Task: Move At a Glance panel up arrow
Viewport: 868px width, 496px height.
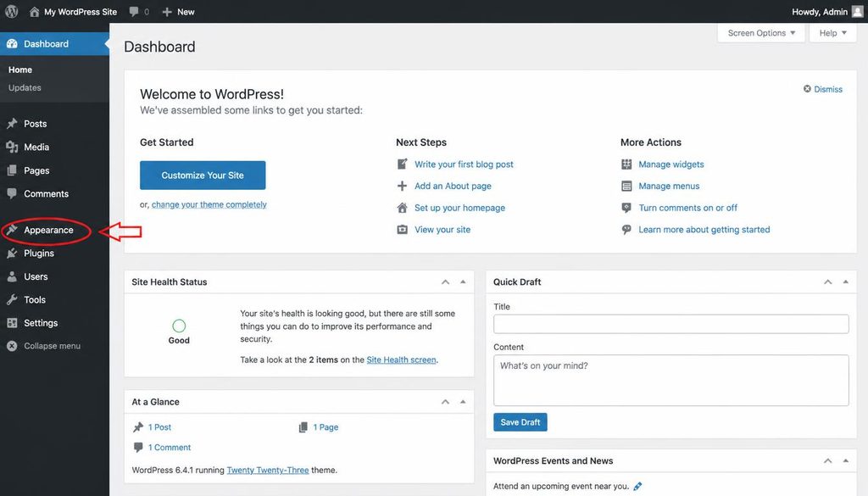Action: pos(445,402)
